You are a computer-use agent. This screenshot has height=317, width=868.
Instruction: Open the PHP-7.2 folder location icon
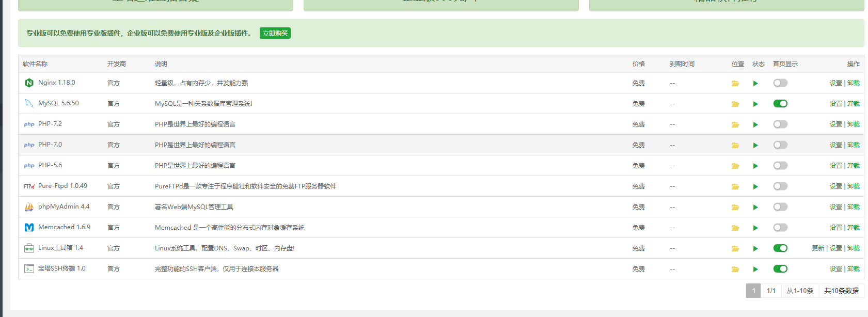tap(735, 124)
